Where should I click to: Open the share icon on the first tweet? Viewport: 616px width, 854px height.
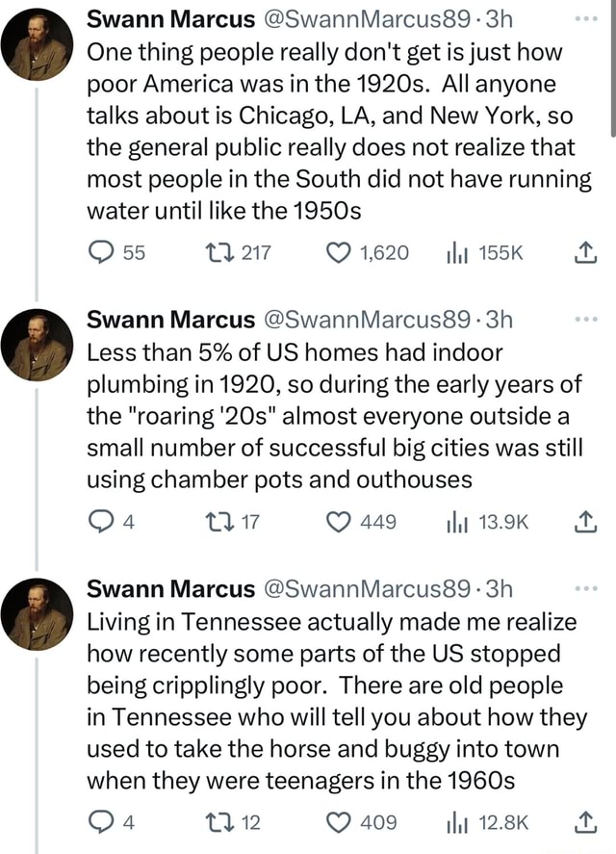pos(582,252)
